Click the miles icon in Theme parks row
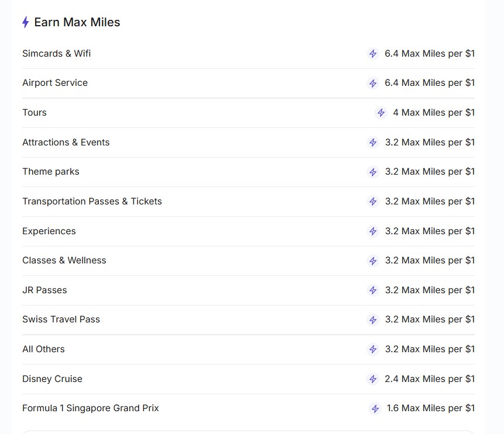This screenshot has width=504, height=434. pos(373,172)
